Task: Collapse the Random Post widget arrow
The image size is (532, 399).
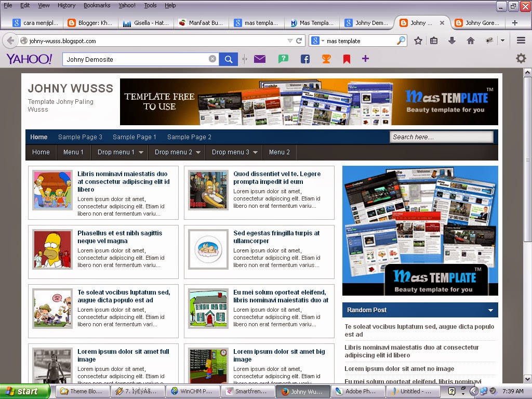Action: [x=490, y=310]
